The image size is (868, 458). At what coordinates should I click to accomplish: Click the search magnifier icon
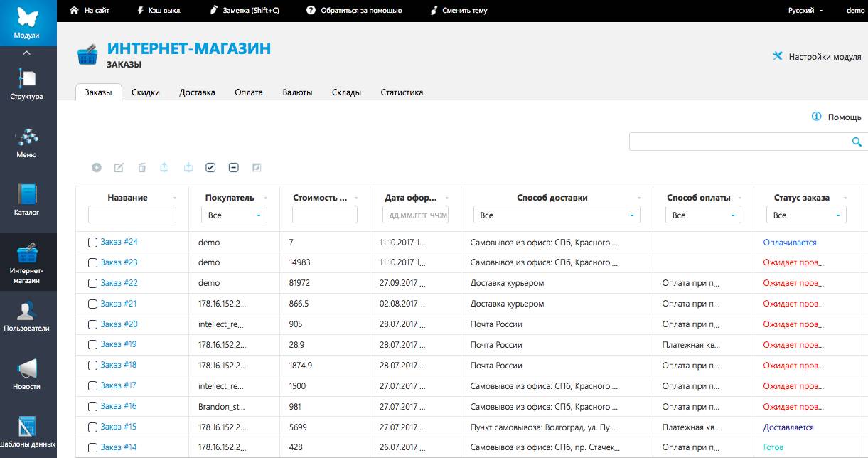[x=857, y=142]
